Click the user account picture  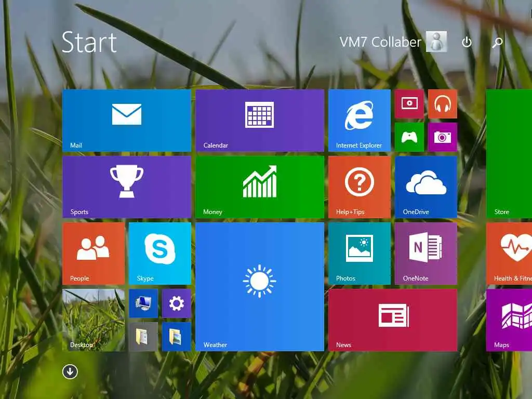[x=436, y=42]
